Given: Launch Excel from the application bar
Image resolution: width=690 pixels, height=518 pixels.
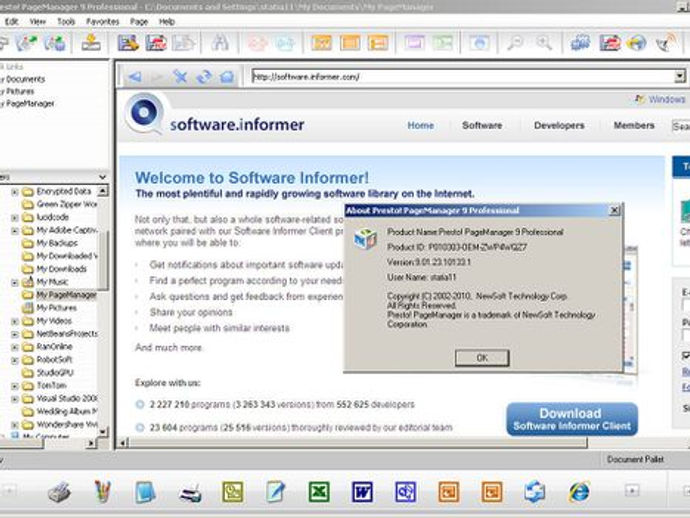Looking at the screenshot, I should (319, 492).
